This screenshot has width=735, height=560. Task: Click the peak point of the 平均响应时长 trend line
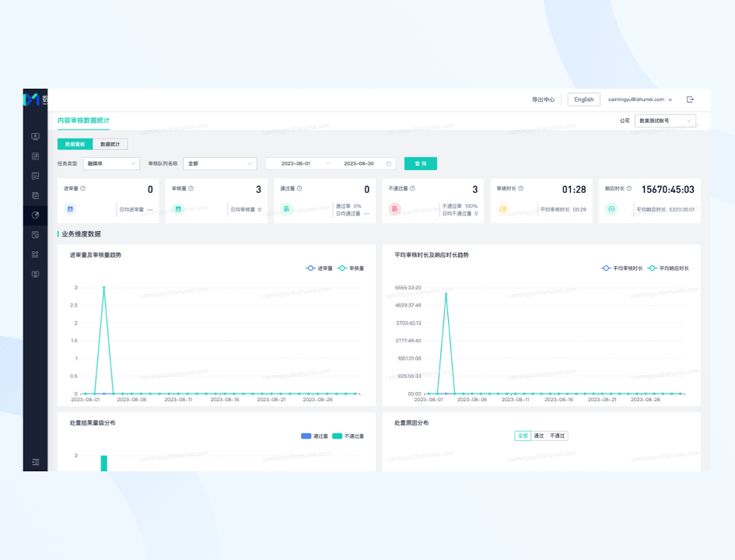coord(446,294)
